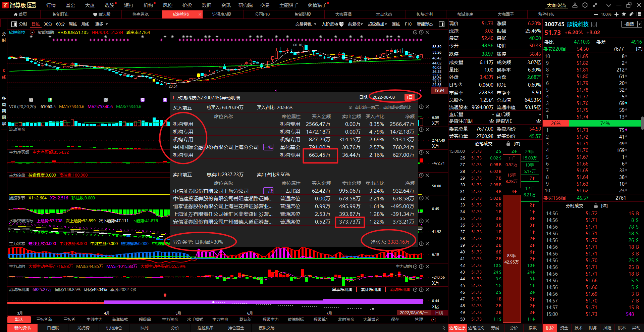Open the title bar dropdown chevron menu
Screen dimensions: 644x332
click(x=609, y=5)
